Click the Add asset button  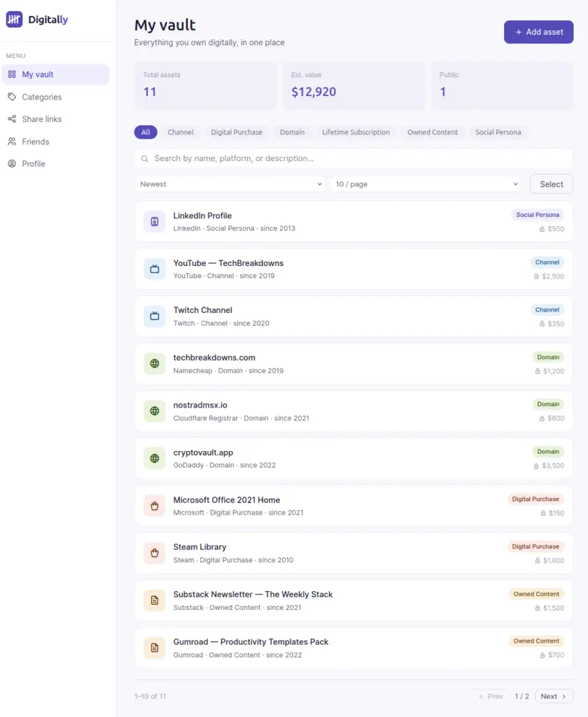[x=538, y=32]
